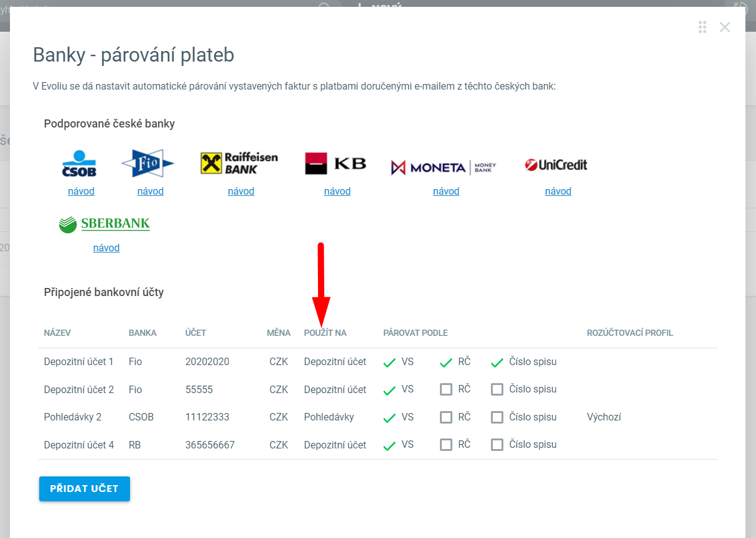
Task: Click the Použít na column header
Action: tap(325, 333)
